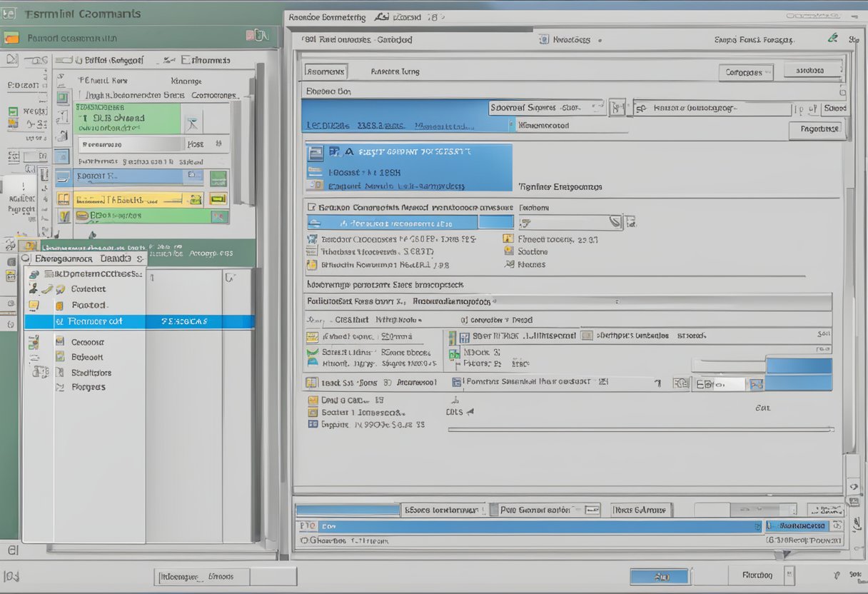
Task: Click the blue icon beside 'Exppire' list entry
Action: pos(313,424)
